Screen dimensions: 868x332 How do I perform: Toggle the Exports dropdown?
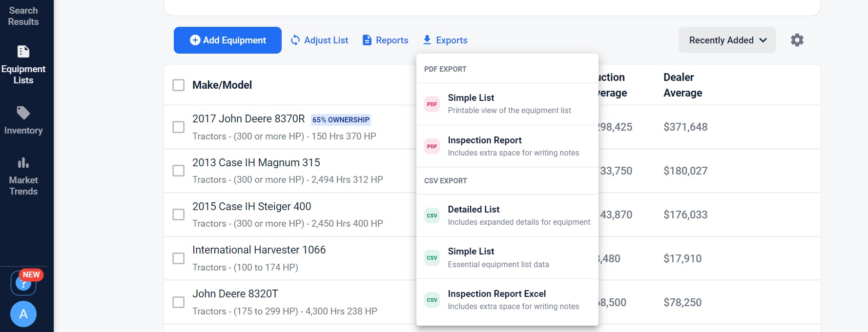pyautogui.click(x=445, y=40)
